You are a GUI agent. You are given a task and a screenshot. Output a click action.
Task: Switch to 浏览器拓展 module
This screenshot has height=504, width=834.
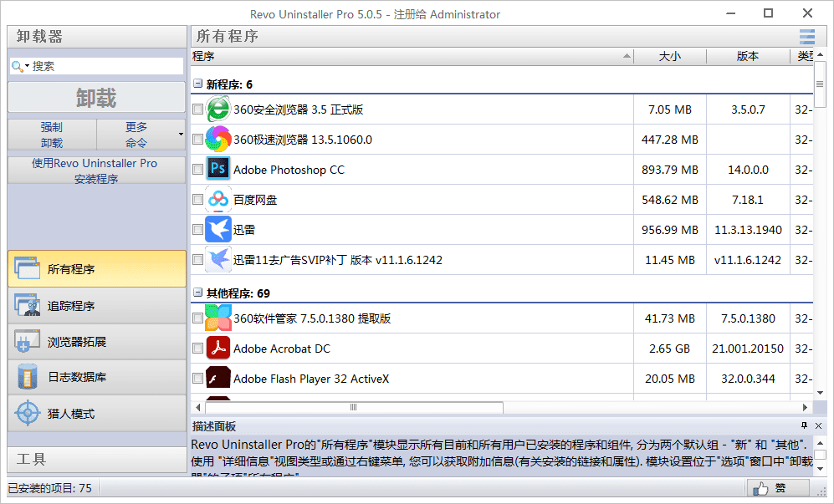[97, 341]
